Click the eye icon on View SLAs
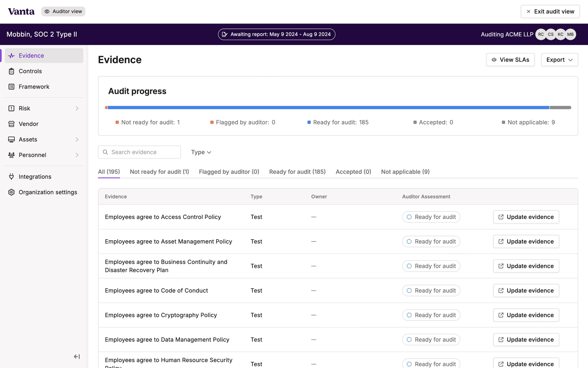The width and height of the screenshot is (588, 368). [494, 60]
